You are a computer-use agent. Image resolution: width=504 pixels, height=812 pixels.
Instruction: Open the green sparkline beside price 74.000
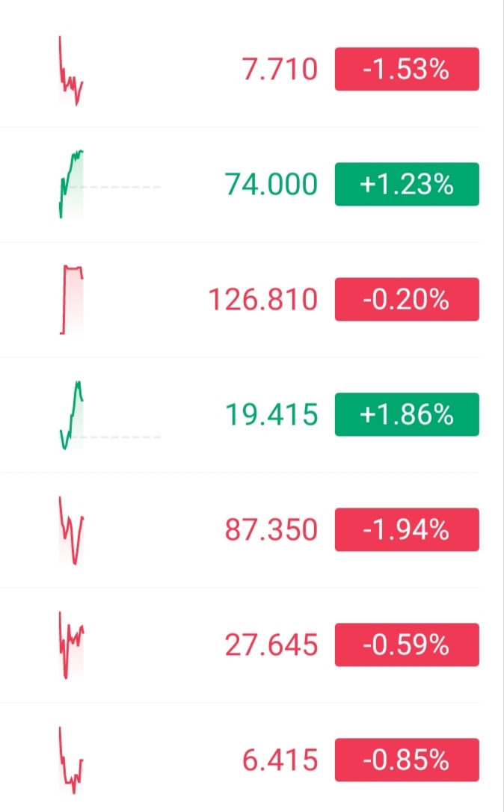71,184
